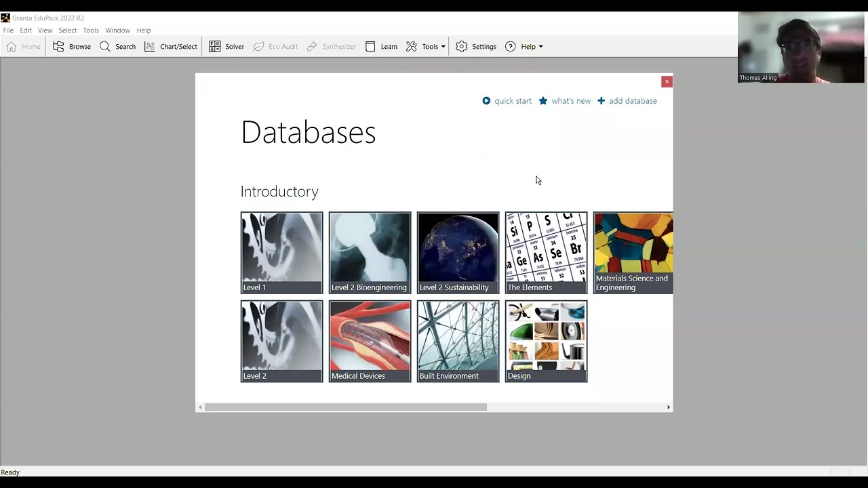The image size is (868, 488).
Task: Open the Window menu
Action: pos(117,30)
